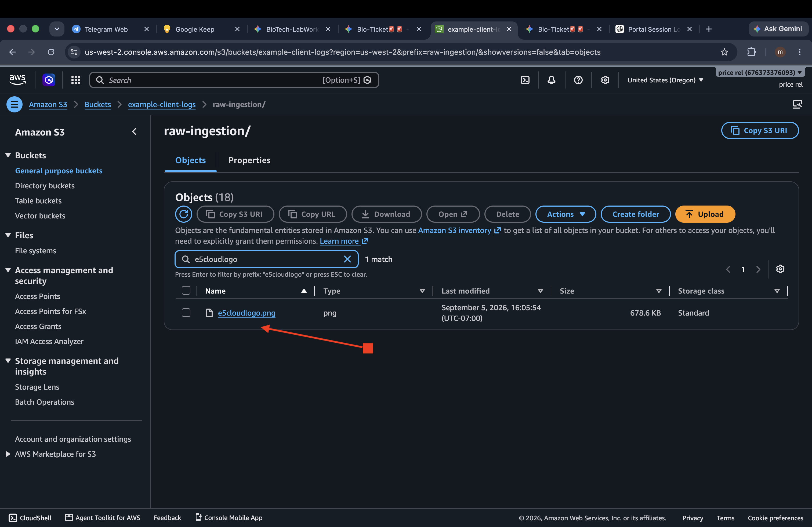Open the notifications bell
Image resolution: width=812 pixels, height=527 pixels.
(x=551, y=80)
